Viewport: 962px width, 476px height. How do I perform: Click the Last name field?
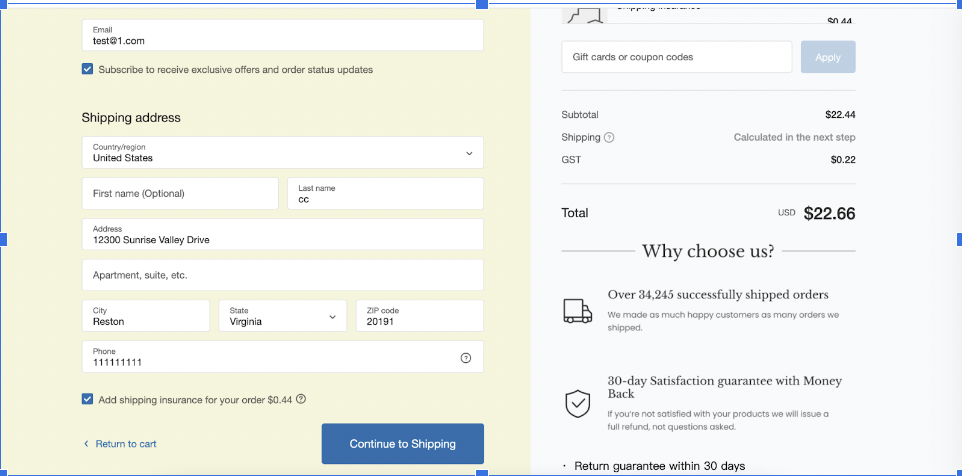(x=384, y=194)
